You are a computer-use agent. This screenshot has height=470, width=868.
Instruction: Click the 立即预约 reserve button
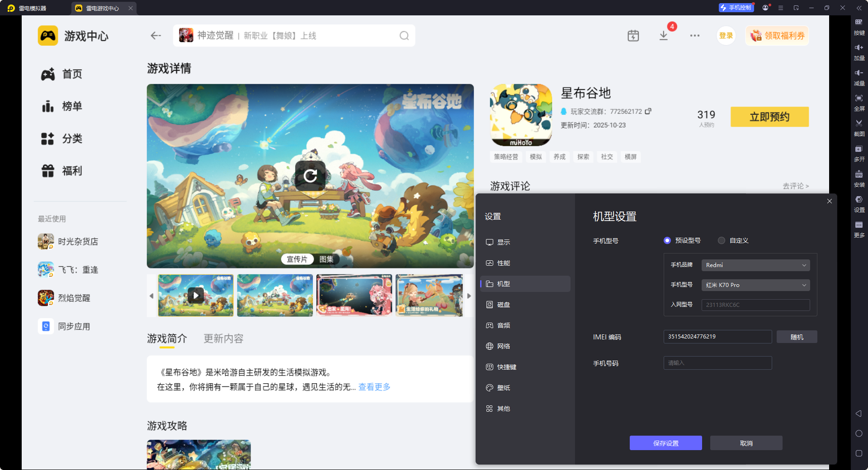click(x=769, y=117)
